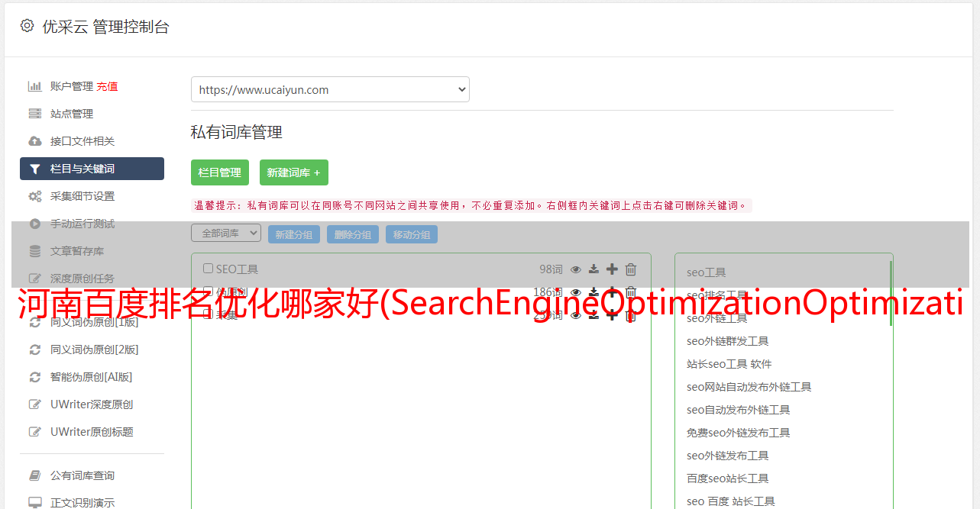Click the gear icon beside 优采云 管理控制台
Image resolution: width=980 pixels, height=509 pixels.
pos(27,26)
